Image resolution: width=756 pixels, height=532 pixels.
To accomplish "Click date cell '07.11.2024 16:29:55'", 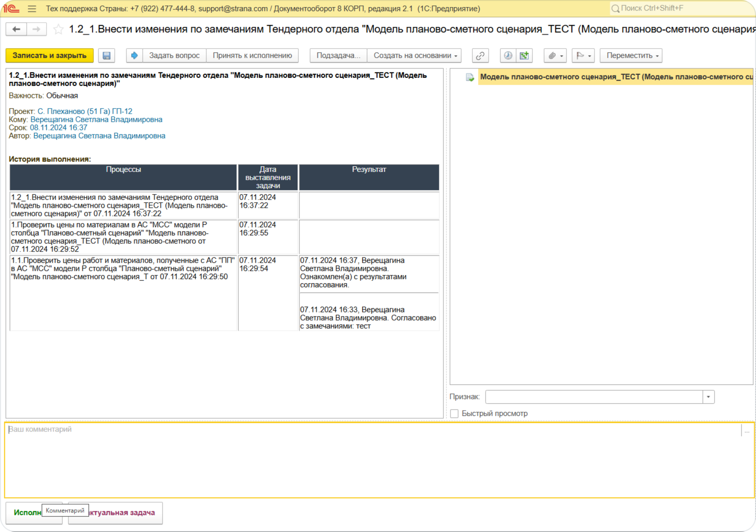I will [268, 237].
